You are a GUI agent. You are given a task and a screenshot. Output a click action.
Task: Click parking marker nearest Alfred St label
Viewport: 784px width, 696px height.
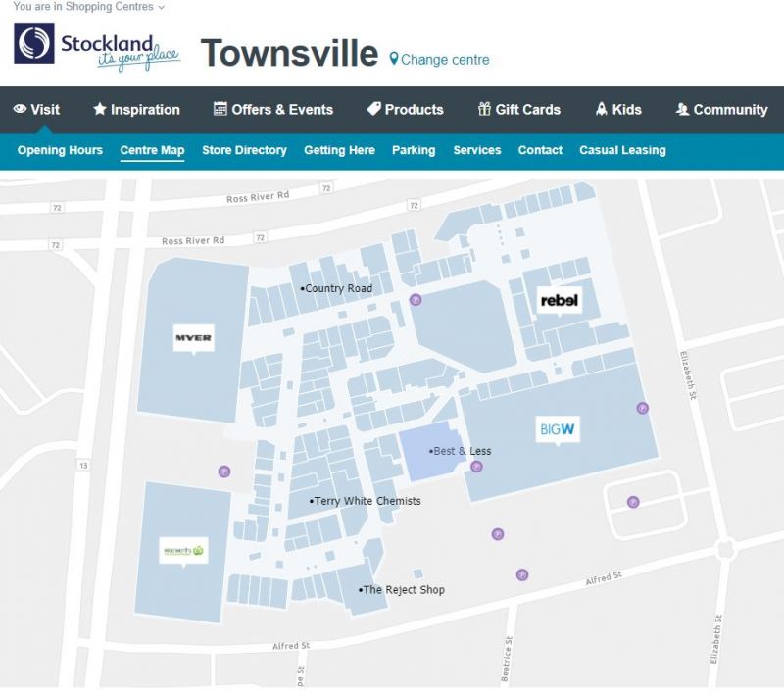coord(522,574)
